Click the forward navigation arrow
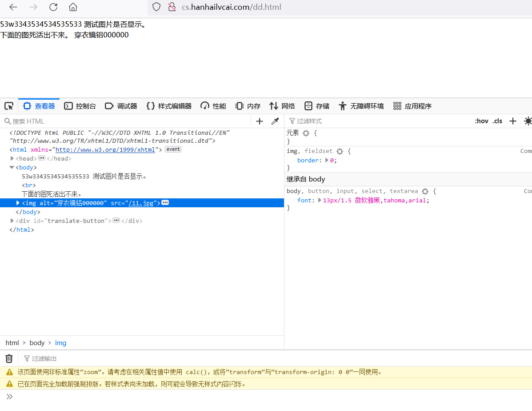 [33, 7]
